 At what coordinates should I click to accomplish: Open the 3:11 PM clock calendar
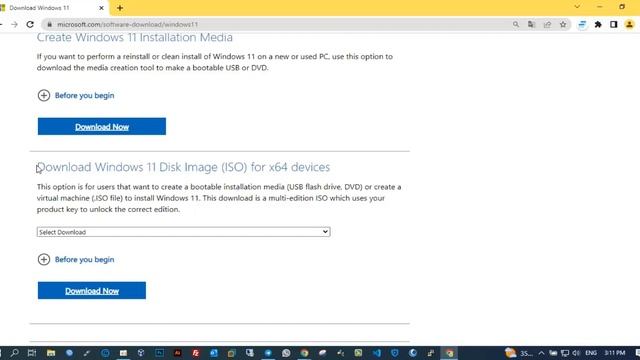(x=614, y=353)
